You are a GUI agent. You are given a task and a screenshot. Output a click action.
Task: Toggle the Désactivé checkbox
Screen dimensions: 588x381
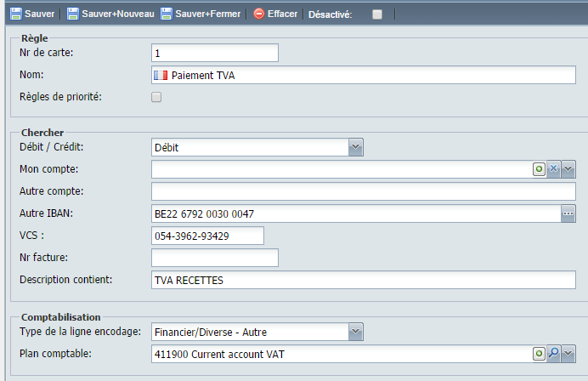377,14
